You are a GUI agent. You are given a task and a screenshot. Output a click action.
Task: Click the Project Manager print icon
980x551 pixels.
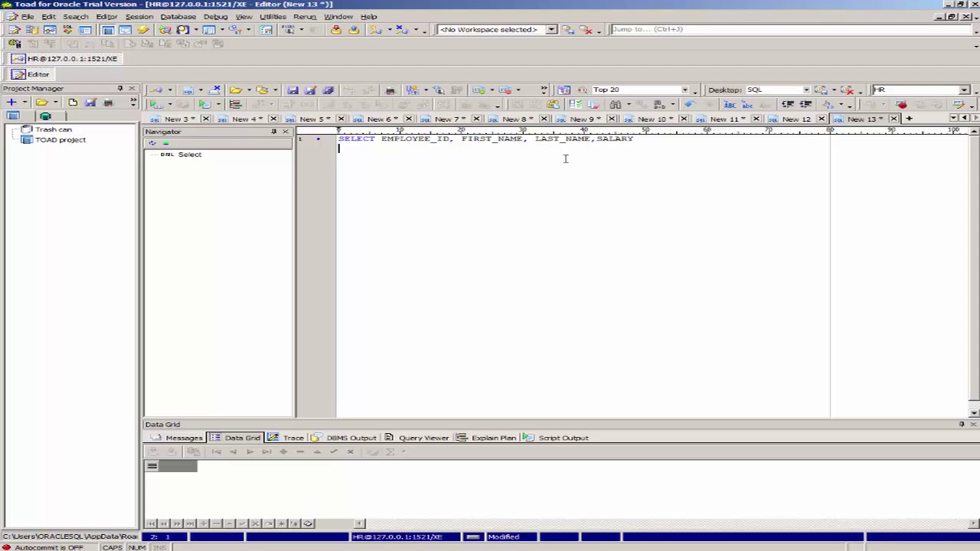[x=108, y=103]
